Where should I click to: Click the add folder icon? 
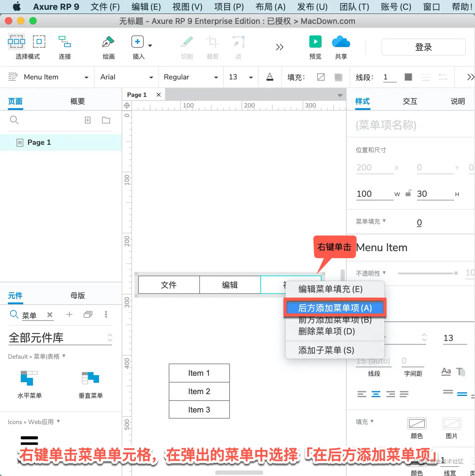point(106,120)
